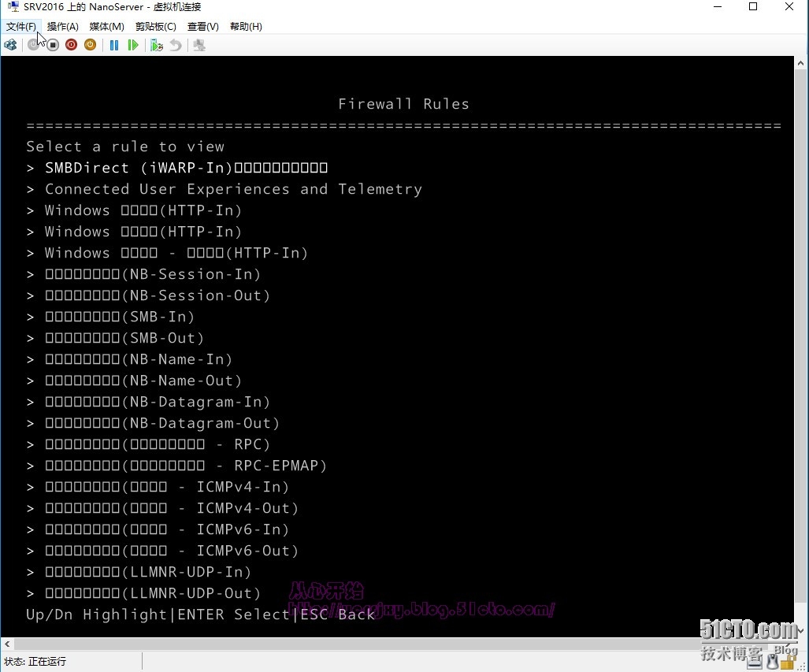Select the ICMPv4-In rule
The image size is (809, 672).
pos(158,487)
